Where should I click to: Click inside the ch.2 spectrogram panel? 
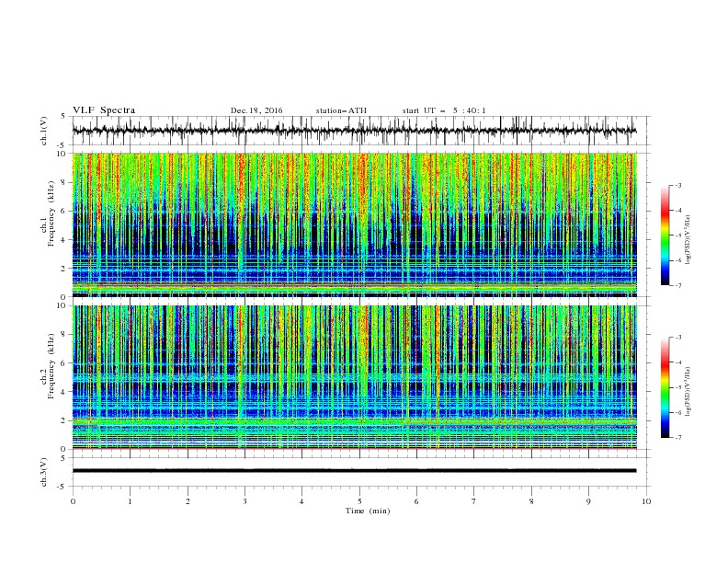354,377
